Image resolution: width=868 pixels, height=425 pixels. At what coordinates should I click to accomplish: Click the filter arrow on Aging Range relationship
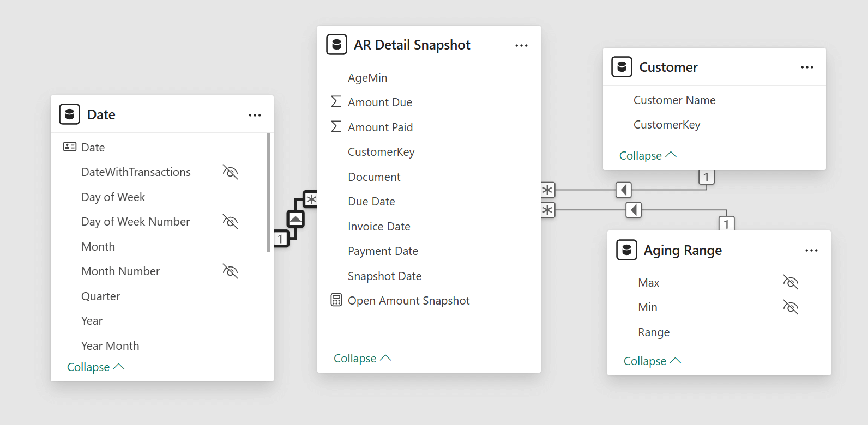[634, 210]
